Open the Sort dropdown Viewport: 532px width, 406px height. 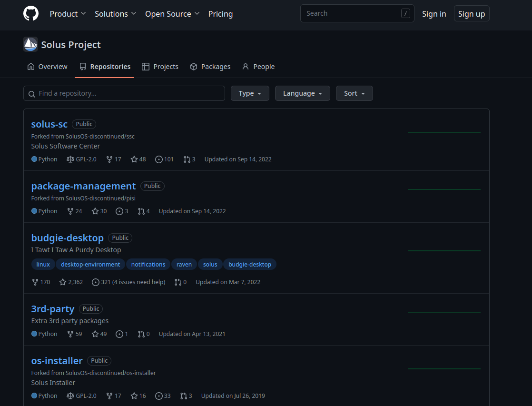click(x=354, y=93)
